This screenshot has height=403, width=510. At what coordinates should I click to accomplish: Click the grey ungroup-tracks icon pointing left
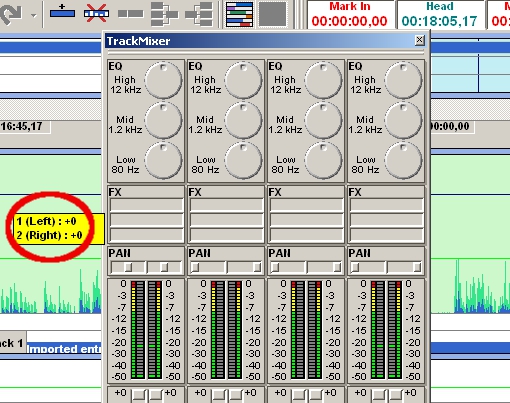(199, 14)
